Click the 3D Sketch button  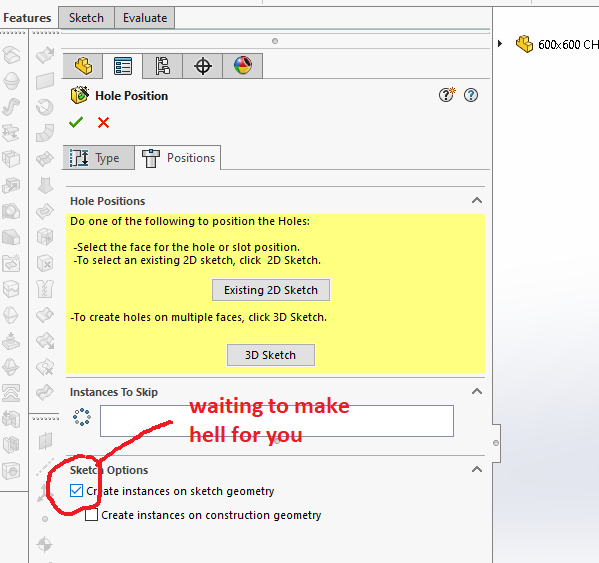271,355
